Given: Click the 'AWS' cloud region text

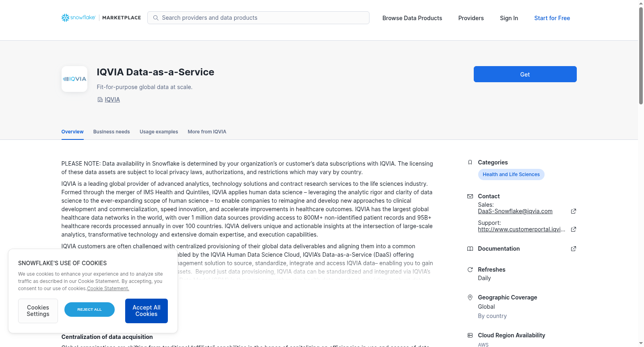Looking at the screenshot, I should [x=483, y=345].
